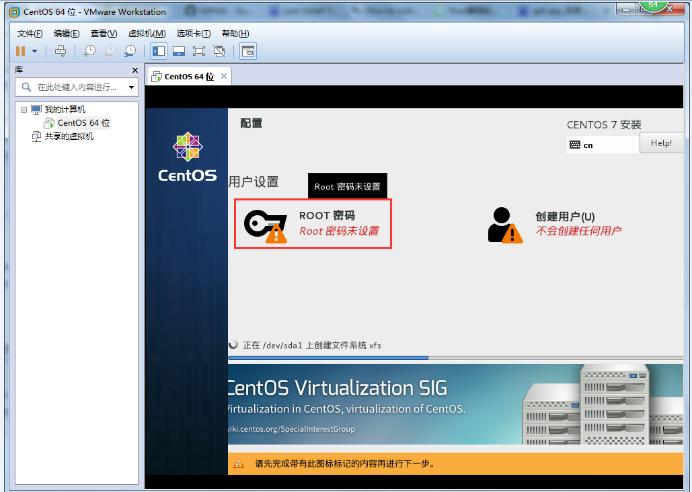This screenshot has height=492, width=692.
Task: Open the 帮助(H) menu
Action: [235, 34]
